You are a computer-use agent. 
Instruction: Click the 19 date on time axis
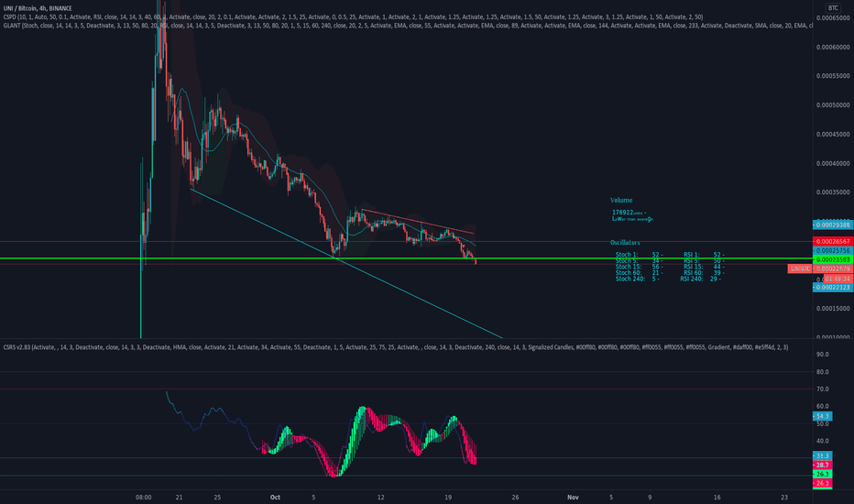(448, 497)
